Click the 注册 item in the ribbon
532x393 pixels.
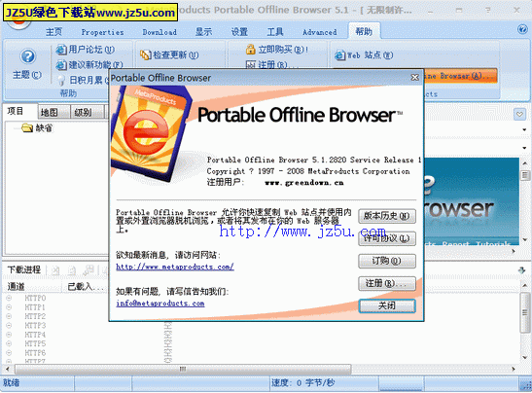coord(266,64)
